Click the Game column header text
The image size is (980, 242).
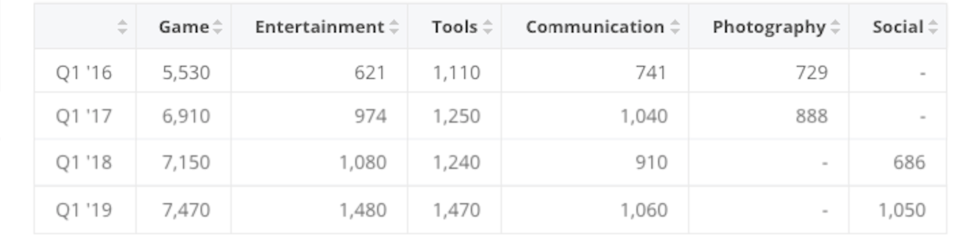[x=184, y=27]
